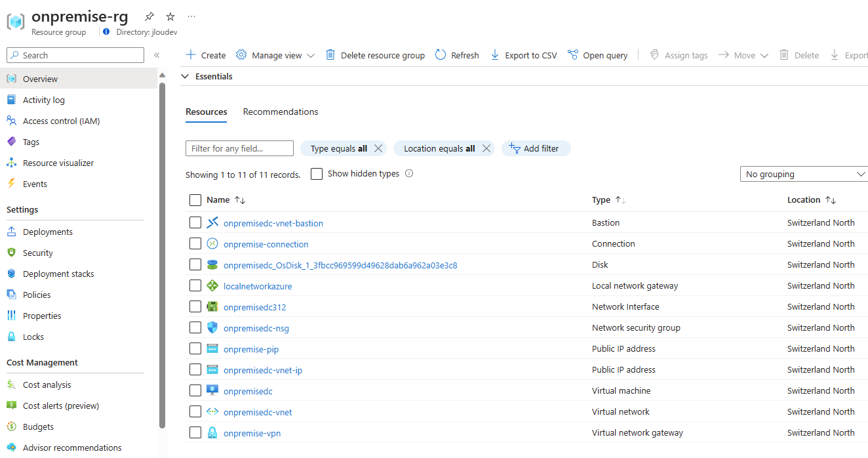Check the box for onpremise-connection

pos(195,244)
